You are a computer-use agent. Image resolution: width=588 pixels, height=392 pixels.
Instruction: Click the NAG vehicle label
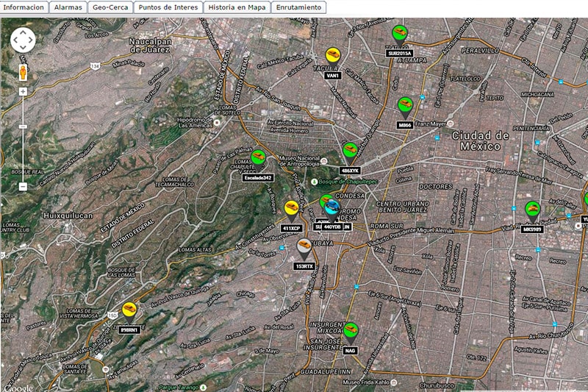point(350,351)
